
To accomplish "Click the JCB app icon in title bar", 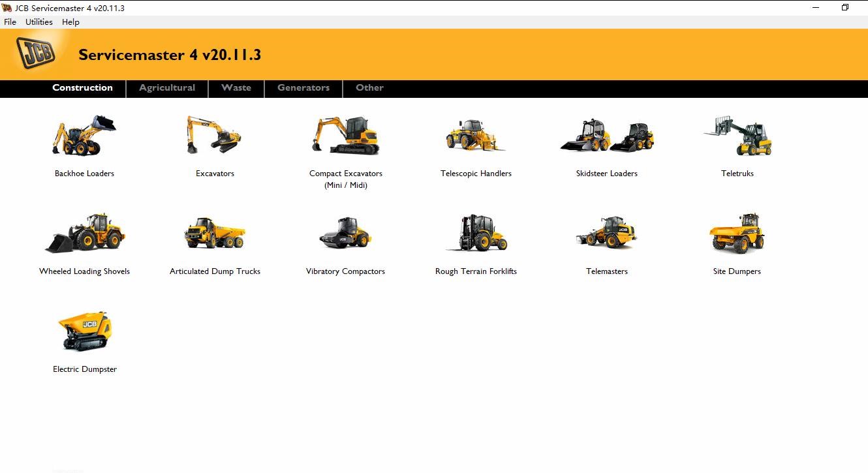I will pos(7,8).
